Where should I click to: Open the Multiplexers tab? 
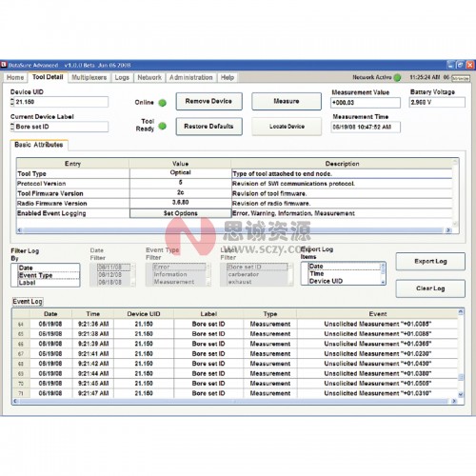(89, 77)
